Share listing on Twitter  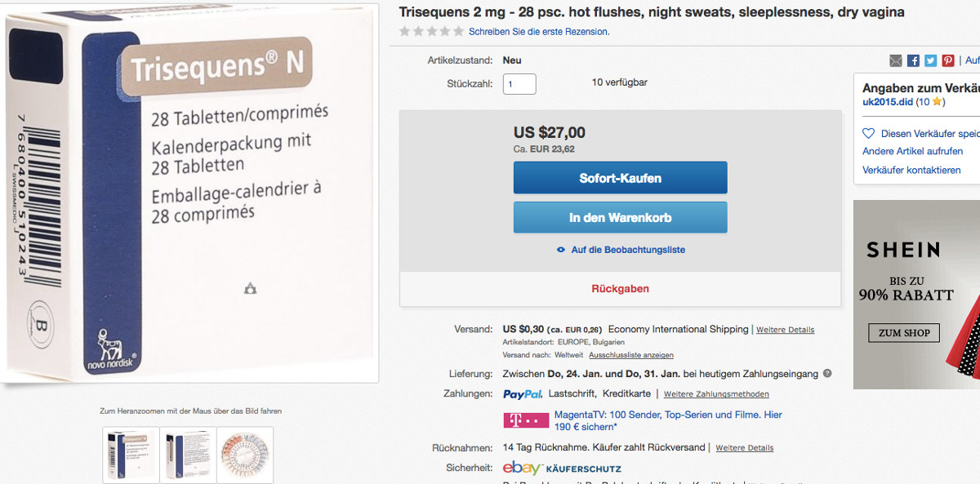pos(930,60)
